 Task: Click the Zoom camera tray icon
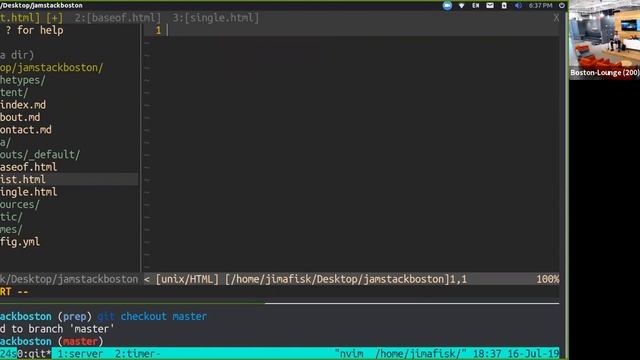pyautogui.click(x=447, y=5)
